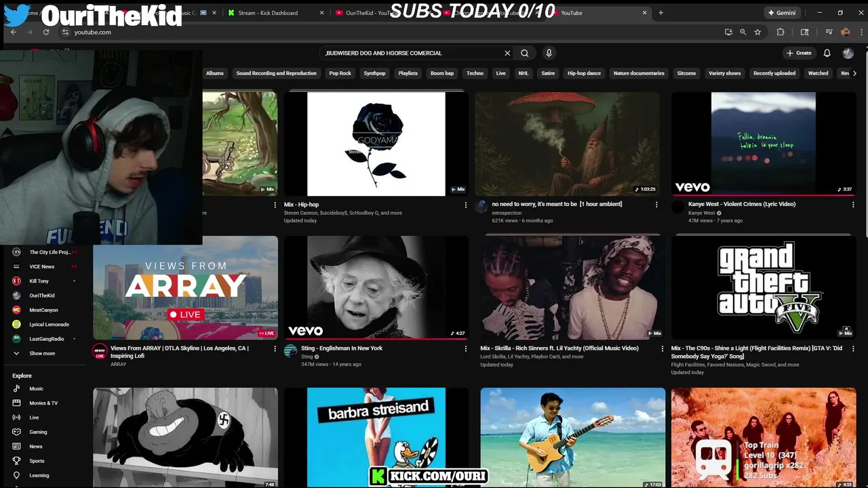Open the browser zoom magnifier icon
Viewport: 868px width, 488px height.
pos(743,32)
